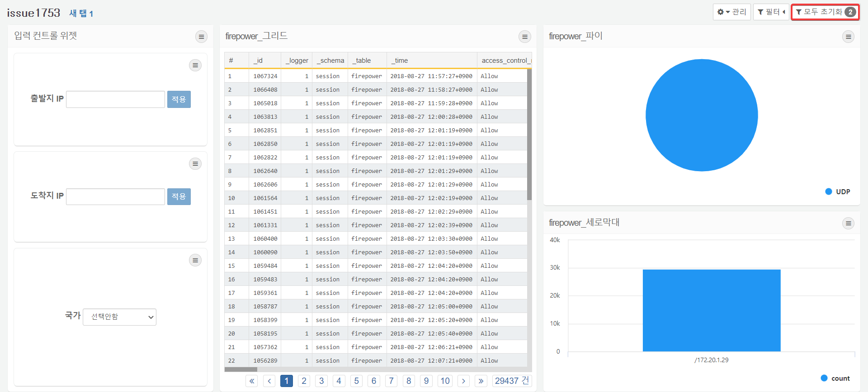Image resolution: width=868 pixels, height=392 pixels.
Task: Select page 3 in pagination
Action: click(321, 381)
